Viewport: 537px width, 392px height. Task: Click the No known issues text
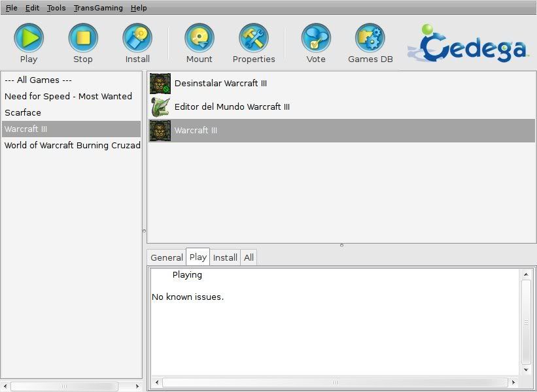coord(188,297)
